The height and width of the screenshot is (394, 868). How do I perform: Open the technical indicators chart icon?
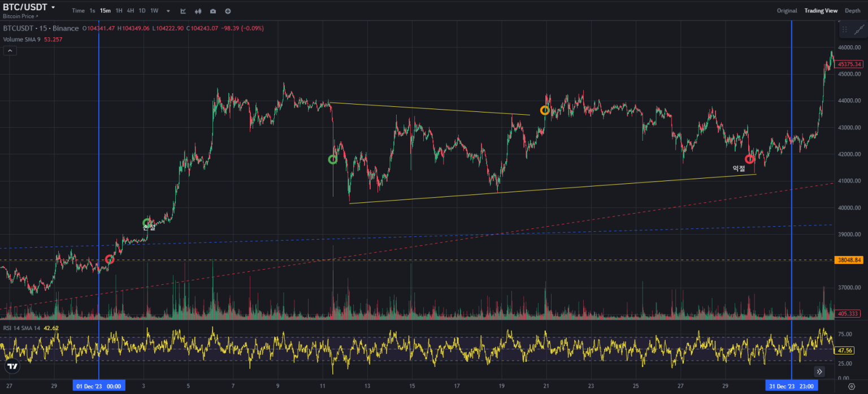pos(183,11)
